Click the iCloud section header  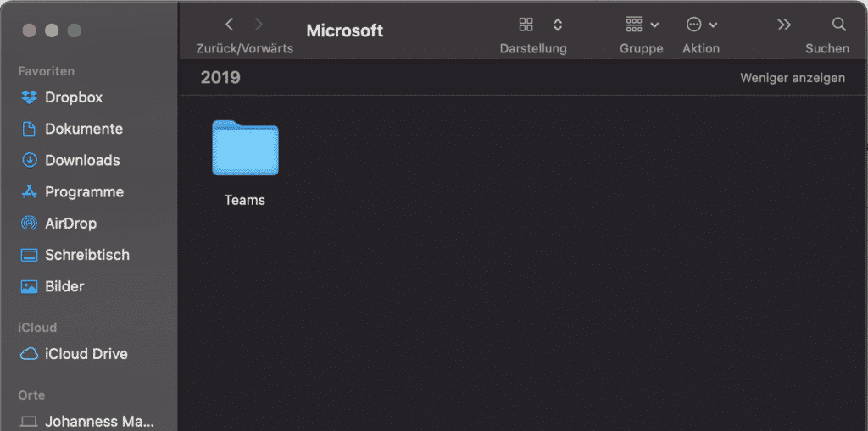click(37, 328)
